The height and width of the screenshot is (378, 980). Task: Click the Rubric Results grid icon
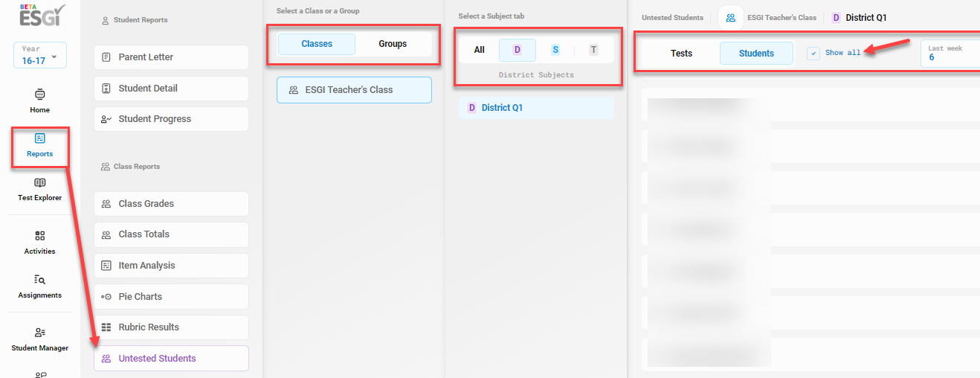point(106,327)
